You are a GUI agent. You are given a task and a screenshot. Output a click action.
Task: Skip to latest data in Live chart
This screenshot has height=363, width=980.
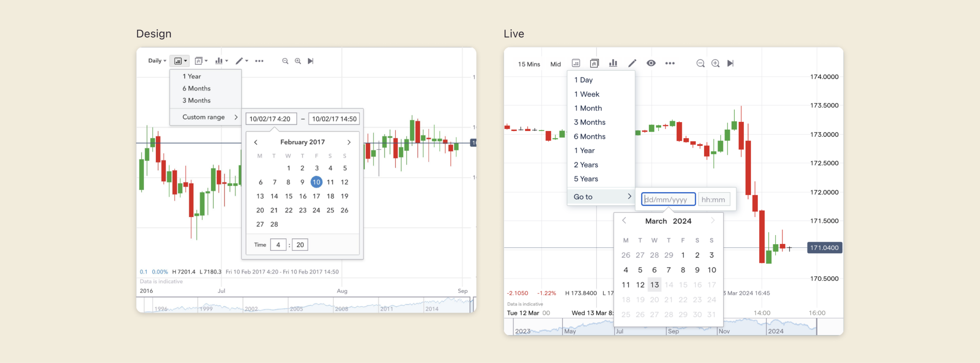[730, 63]
